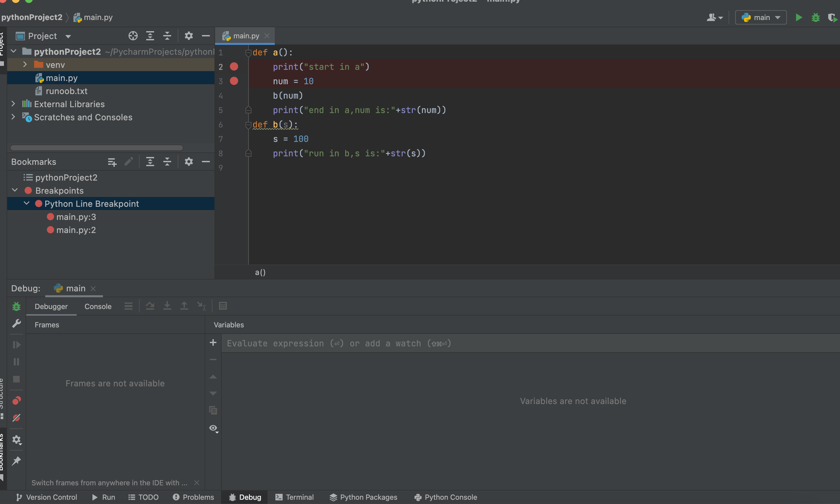This screenshot has height=504, width=840.
Task: Toggle the watches view eye icon
Action: tap(214, 429)
